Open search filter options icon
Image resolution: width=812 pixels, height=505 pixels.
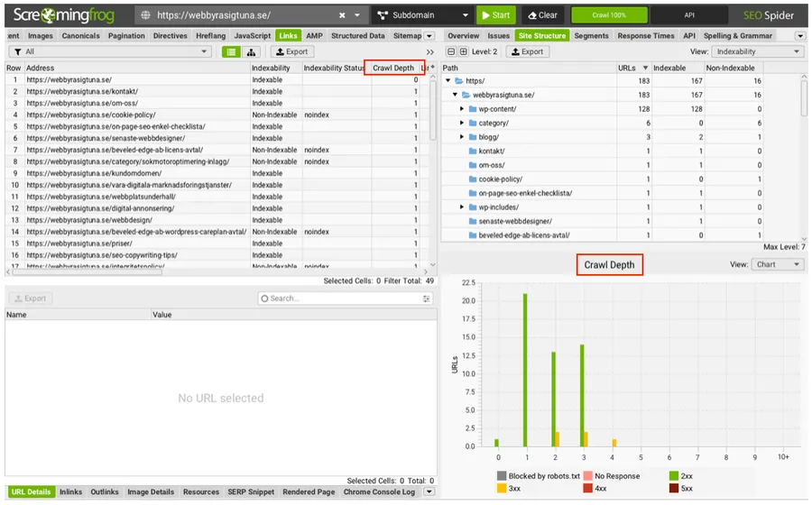point(426,298)
